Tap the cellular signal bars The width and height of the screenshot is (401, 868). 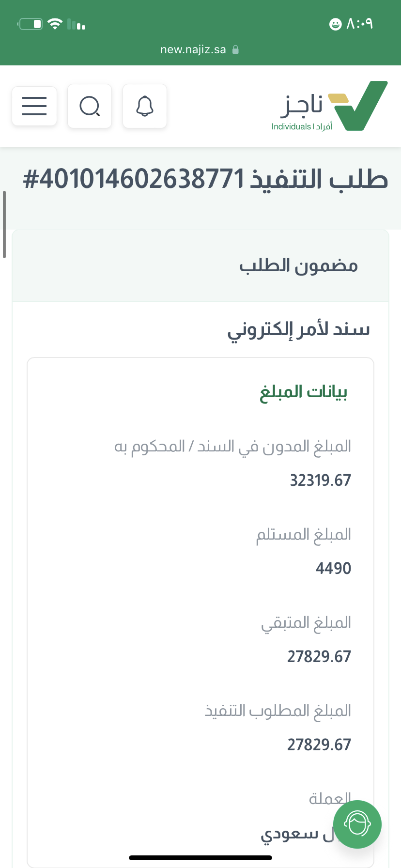(77, 24)
